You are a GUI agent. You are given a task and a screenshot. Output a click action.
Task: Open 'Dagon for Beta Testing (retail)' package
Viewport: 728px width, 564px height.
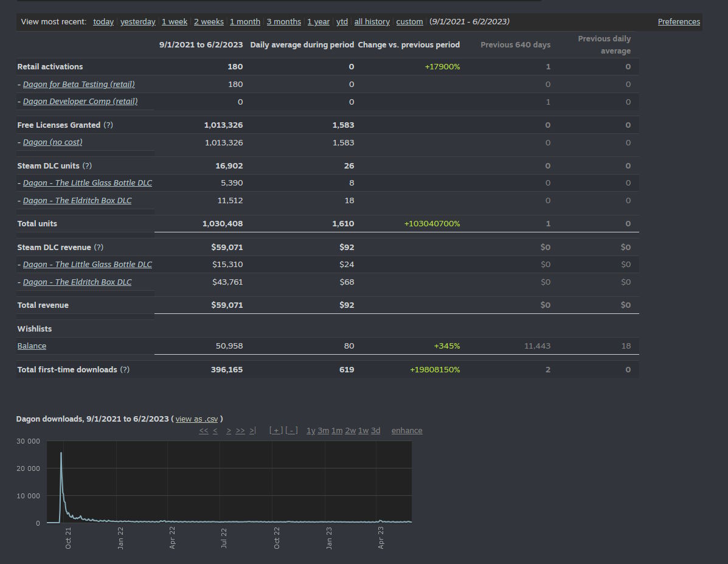79,84
